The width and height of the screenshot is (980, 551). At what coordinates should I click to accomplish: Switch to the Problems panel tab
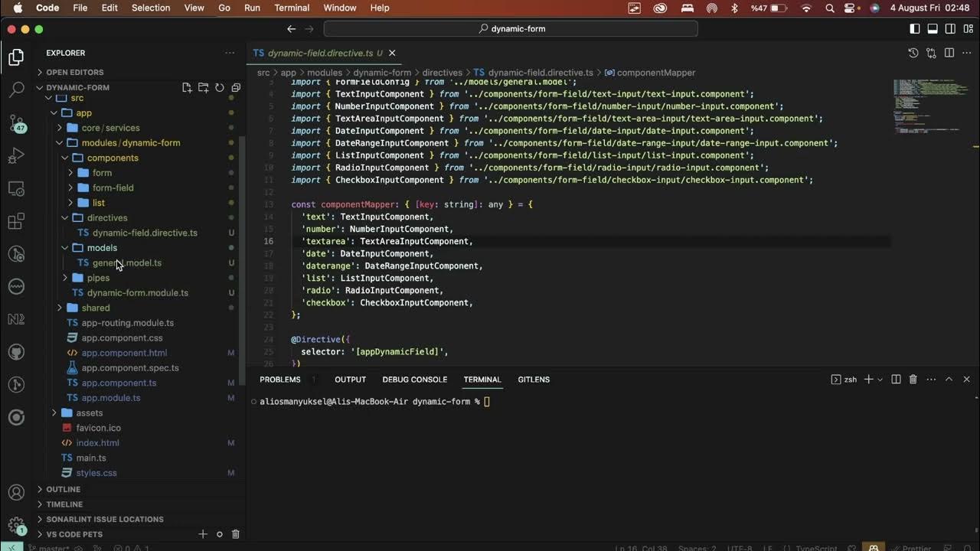click(x=279, y=380)
